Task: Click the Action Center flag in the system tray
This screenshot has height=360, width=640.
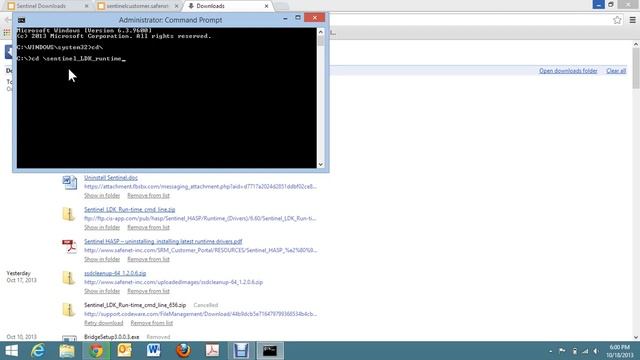Action: [562, 351]
